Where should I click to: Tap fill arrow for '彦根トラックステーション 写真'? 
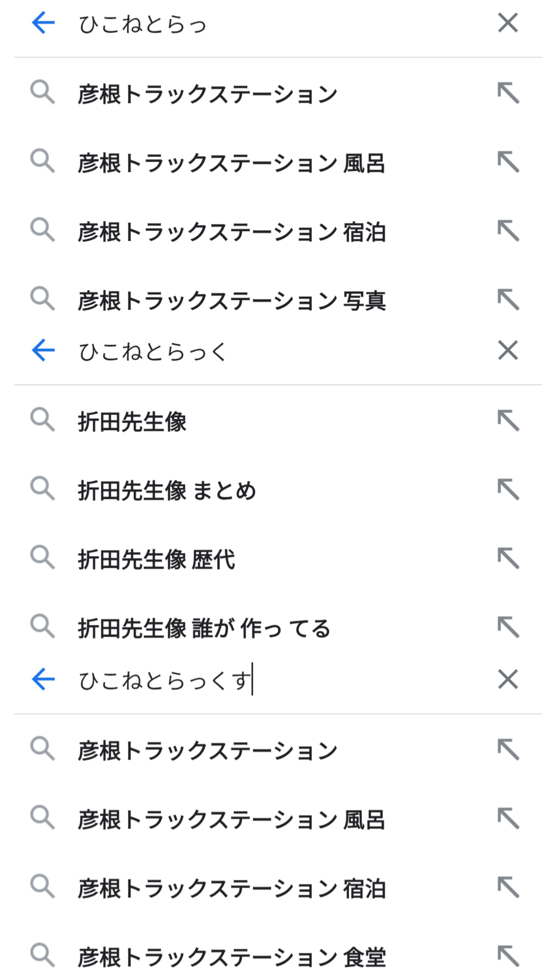508,300
